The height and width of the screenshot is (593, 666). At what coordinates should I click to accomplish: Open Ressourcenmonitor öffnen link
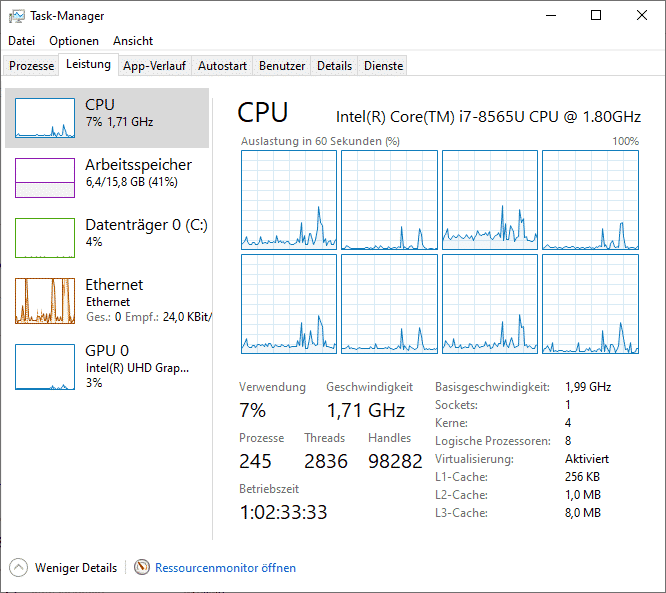226,568
